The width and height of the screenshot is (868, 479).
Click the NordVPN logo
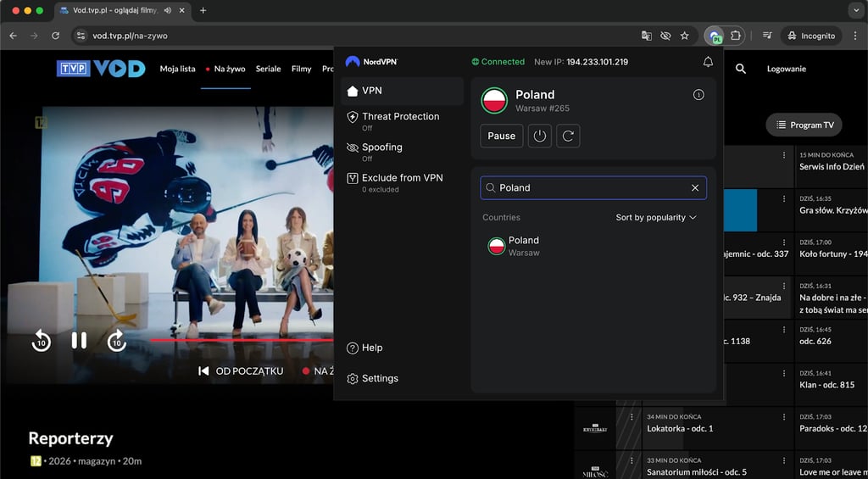pyautogui.click(x=371, y=62)
